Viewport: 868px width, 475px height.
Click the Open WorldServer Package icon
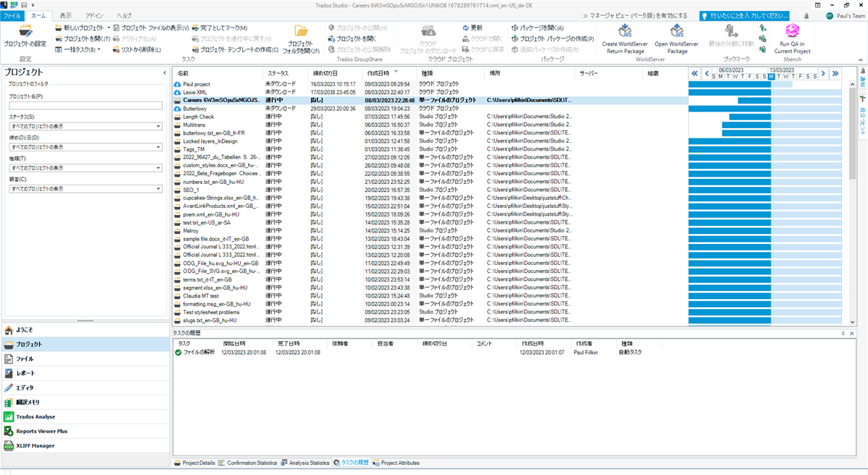676,33
